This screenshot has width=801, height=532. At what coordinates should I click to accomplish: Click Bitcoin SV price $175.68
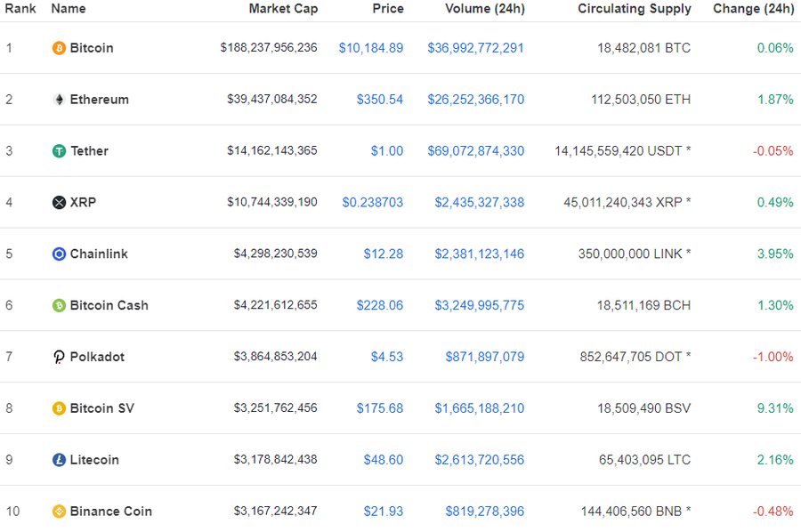(379, 408)
